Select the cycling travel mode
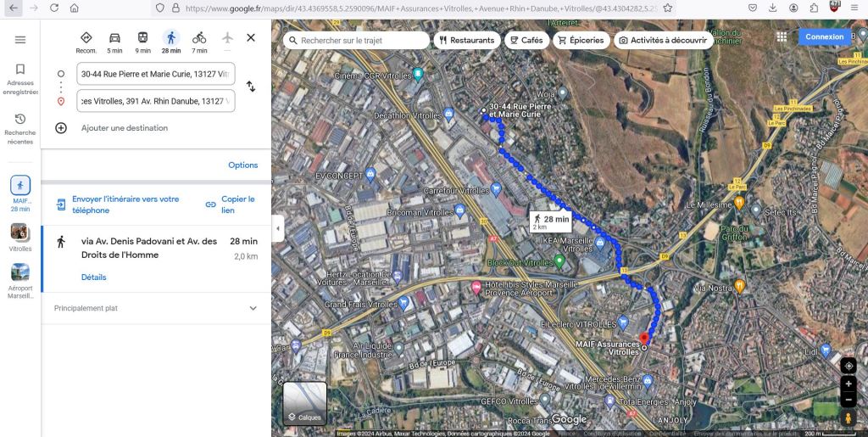This screenshot has width=868, height=437. (x=199, y=38)
